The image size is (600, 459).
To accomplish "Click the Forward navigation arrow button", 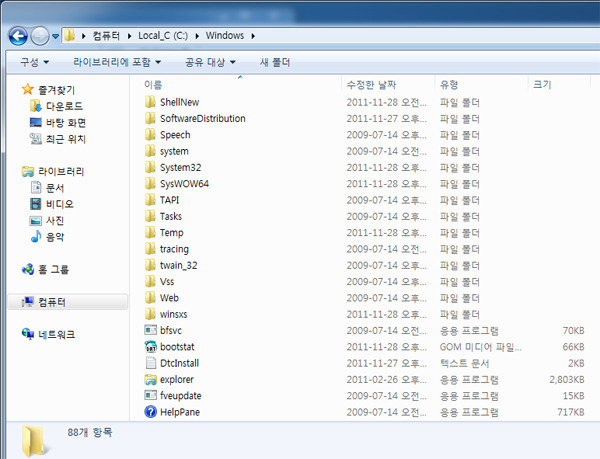I will (x=40, y=36).
